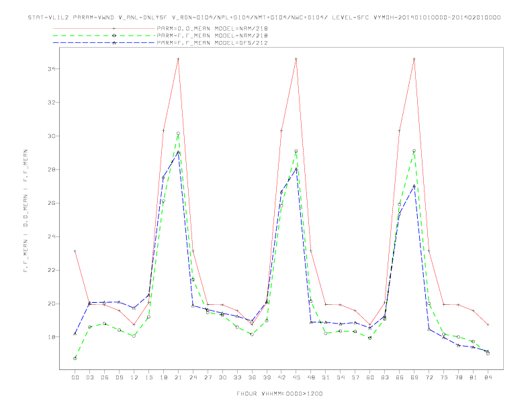
Task: Click x-axis tick label 60
Action: 370,377
